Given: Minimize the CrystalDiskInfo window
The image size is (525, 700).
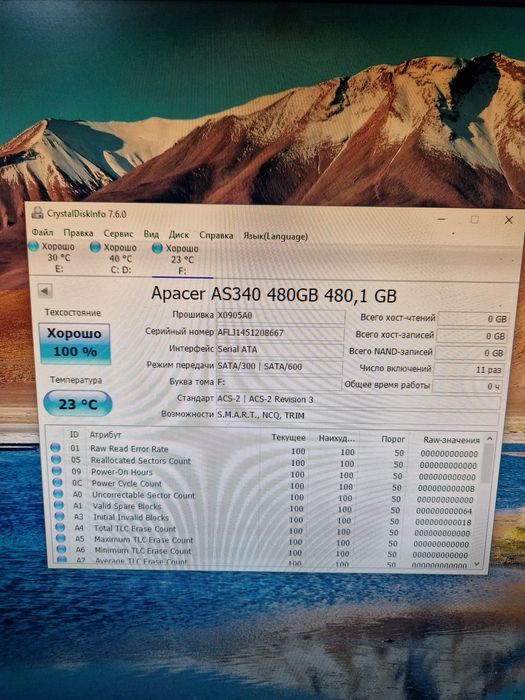Looking at the screenshot, I should pos(442,219).
